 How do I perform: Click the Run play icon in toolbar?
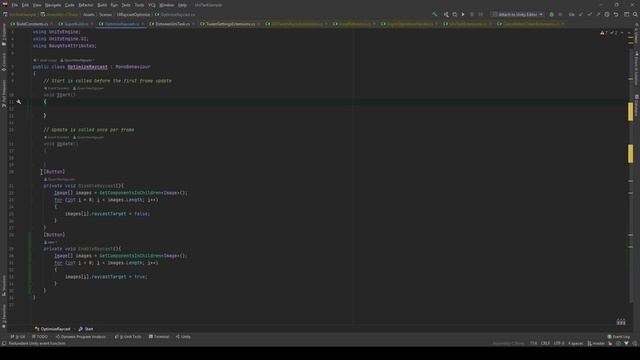point(463,14)
